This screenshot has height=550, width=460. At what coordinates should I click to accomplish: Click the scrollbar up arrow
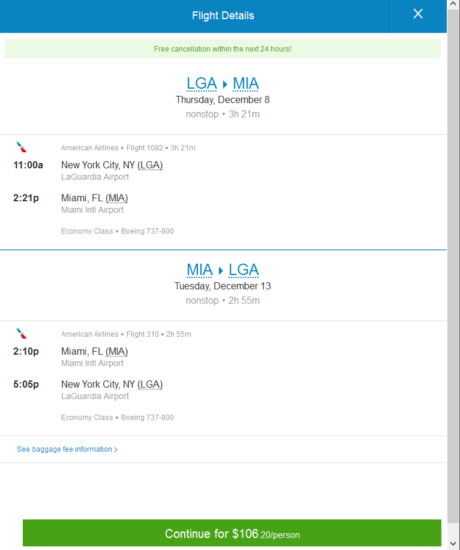click(453, 4)
